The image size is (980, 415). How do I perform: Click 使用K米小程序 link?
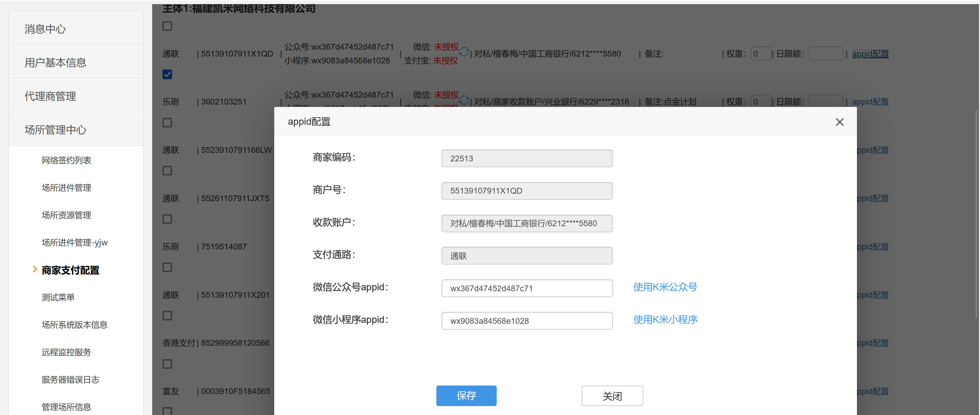(x=665, y=319)
